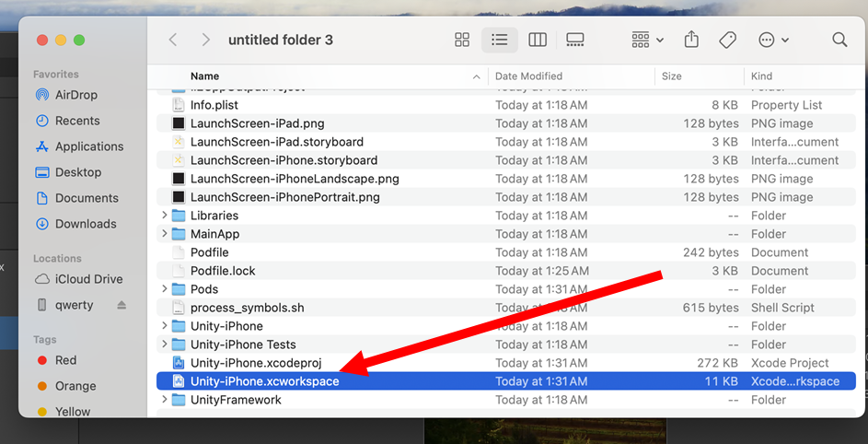Select Unity-iPhone.xcodeproj file
This screenshot has height=444, width=868.
(x=506, y=363)
